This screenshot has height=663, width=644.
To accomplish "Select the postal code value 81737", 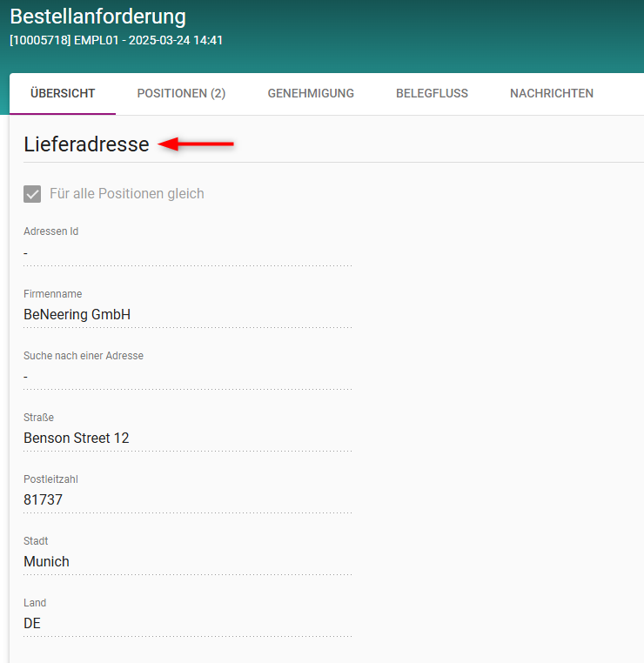I will pyautogui.click(x=43, y=499).
